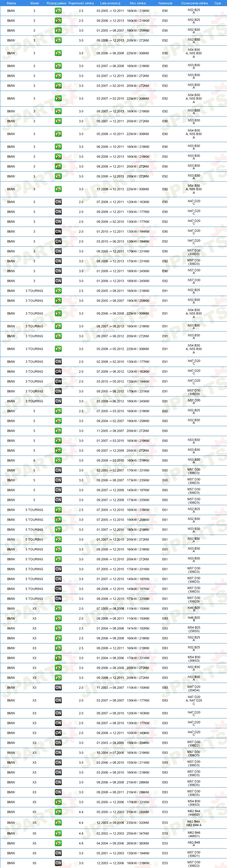This screenshot has width=227, height=868.
Task: Select date range 02.2002 -> 12.2003
Action: (x=110, y=833)
